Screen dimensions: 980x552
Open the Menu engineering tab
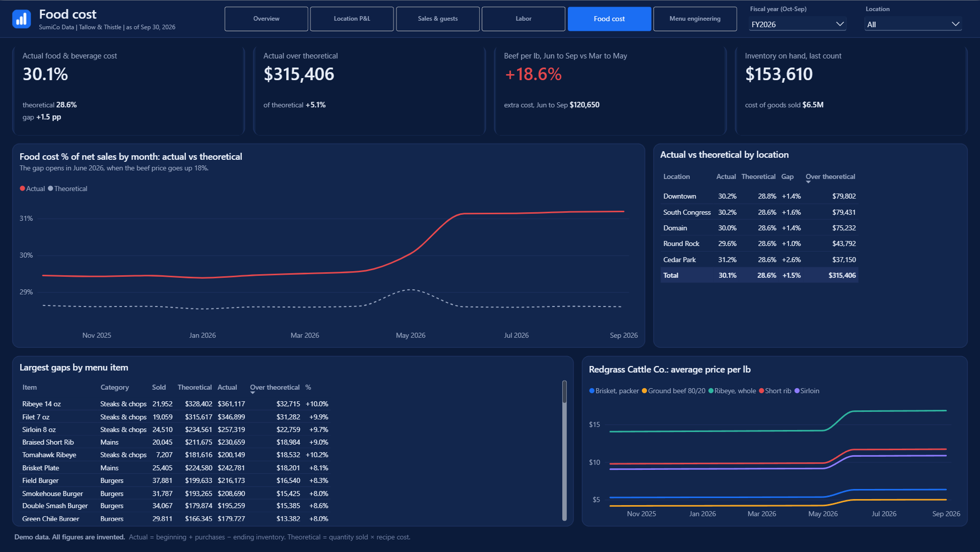pyautogui.click(x=695, y=19)
